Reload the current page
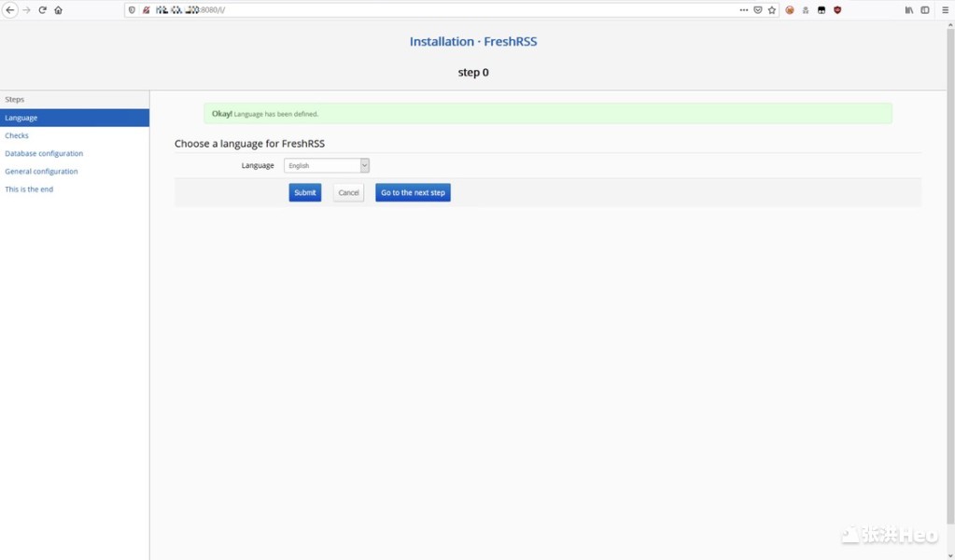The image size is (955, 560). (x=42, y=9)
